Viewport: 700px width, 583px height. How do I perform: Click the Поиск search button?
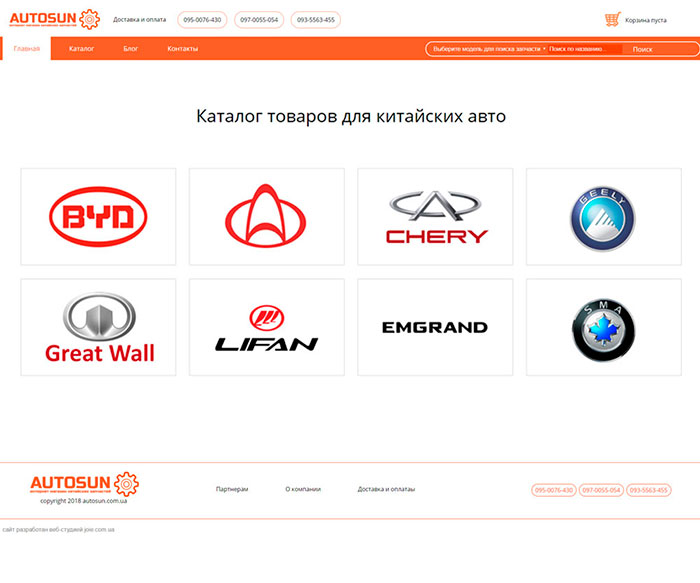tap(642, 49)
